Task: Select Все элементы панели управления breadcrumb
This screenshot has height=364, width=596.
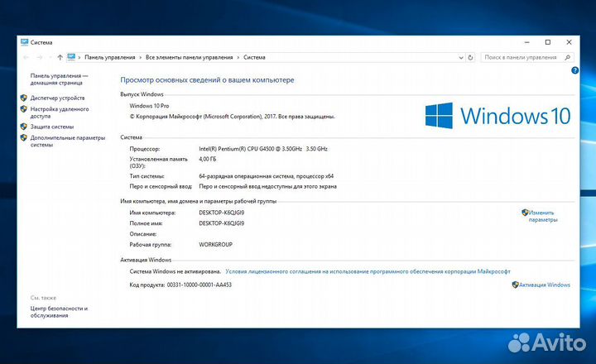Action: pyautogui.click(x=190, y=57)
